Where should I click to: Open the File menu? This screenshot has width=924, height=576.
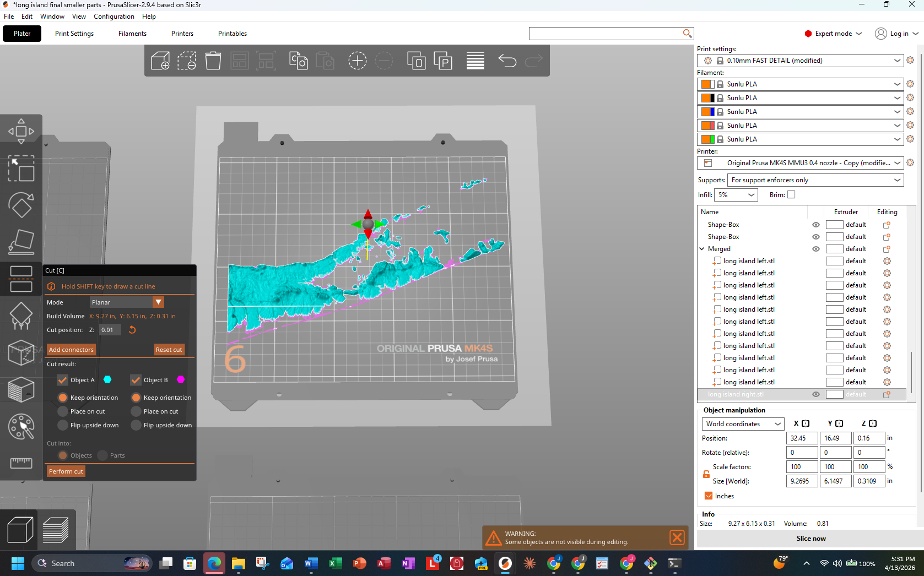9,17
